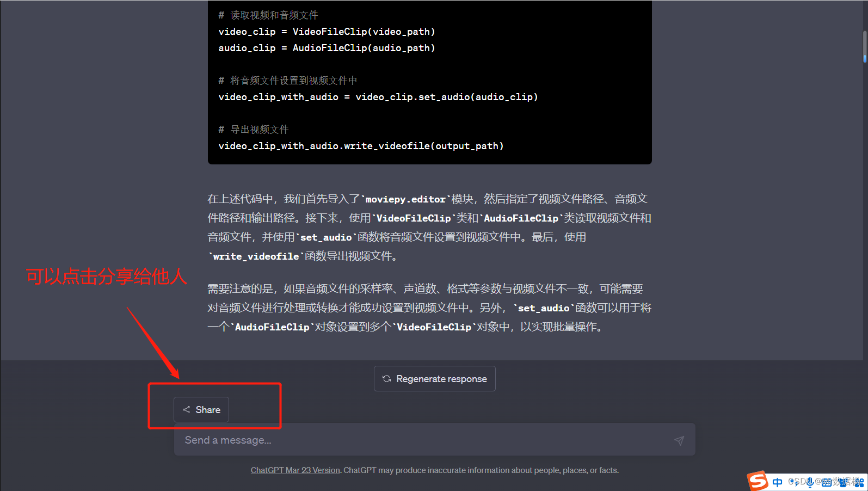
Task: Click the Sogou input method logo
Action: (x=758, y=481)
